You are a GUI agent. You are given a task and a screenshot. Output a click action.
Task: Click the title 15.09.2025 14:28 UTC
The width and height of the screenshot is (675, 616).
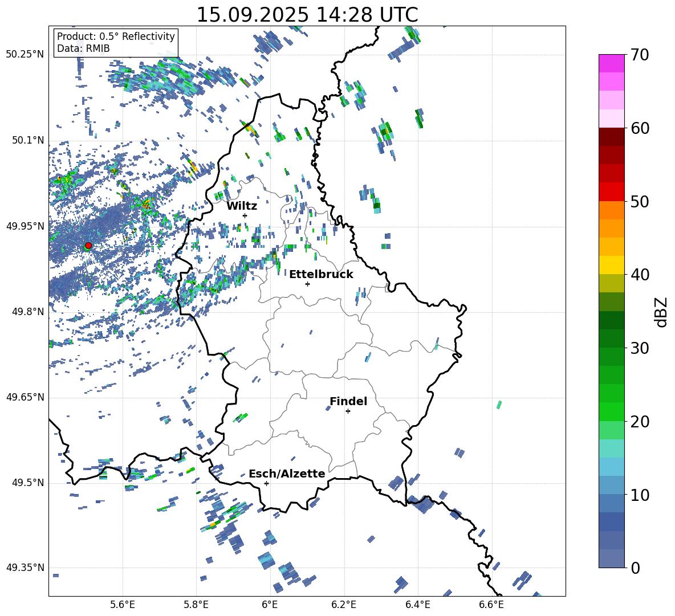coord(307,15)
